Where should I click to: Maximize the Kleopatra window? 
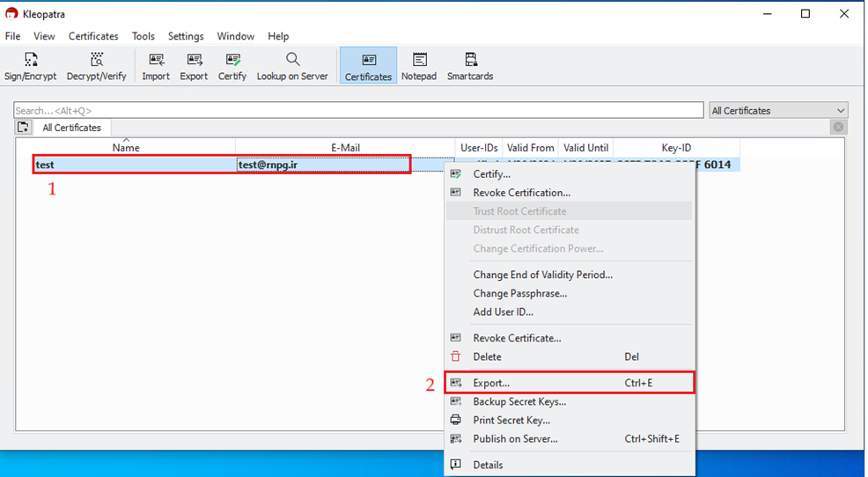(805, 14)
